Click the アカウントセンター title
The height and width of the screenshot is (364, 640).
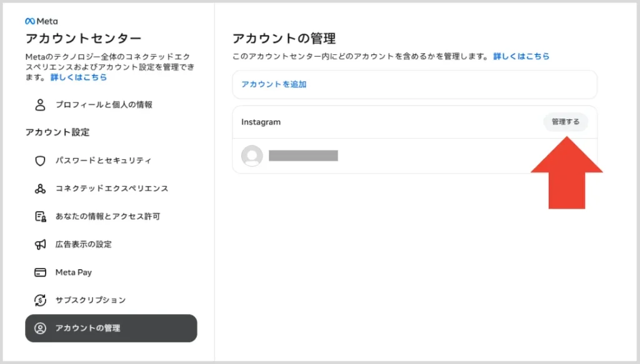tap(83, 38)
